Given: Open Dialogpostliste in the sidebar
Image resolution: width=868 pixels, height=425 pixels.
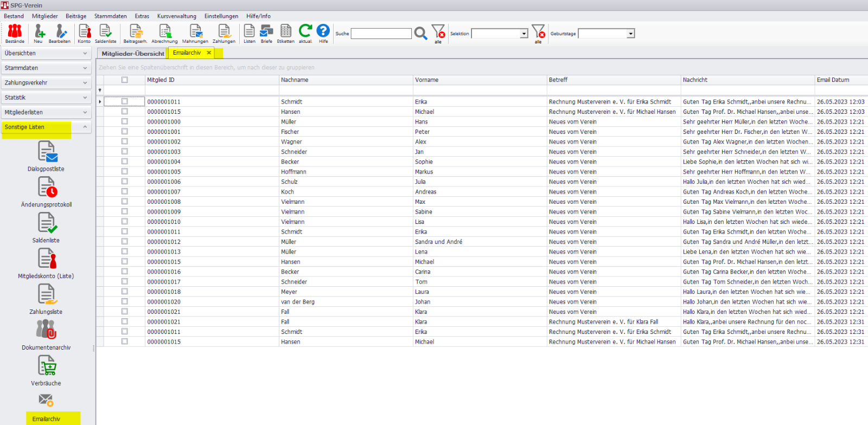Looking at the screenshot, I should pyautogui.click(x=46, y=156).
